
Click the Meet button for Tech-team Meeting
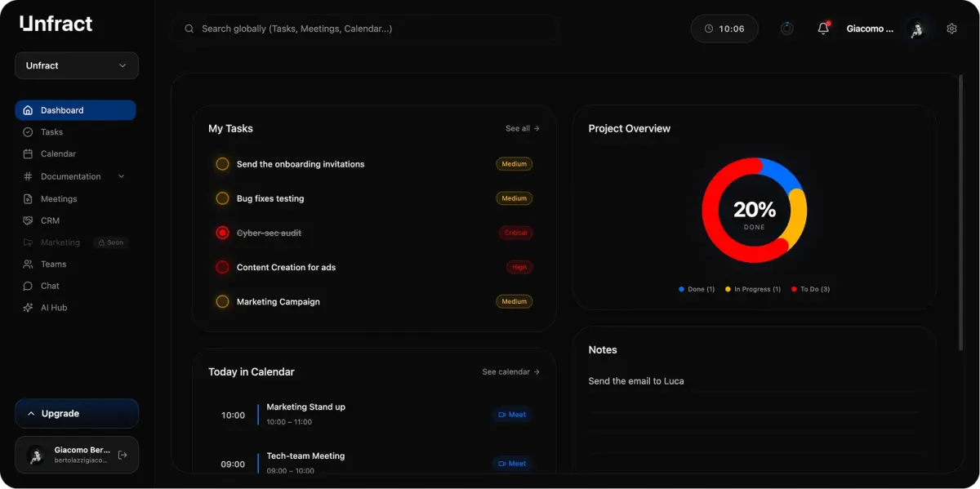tap(512, 464)
